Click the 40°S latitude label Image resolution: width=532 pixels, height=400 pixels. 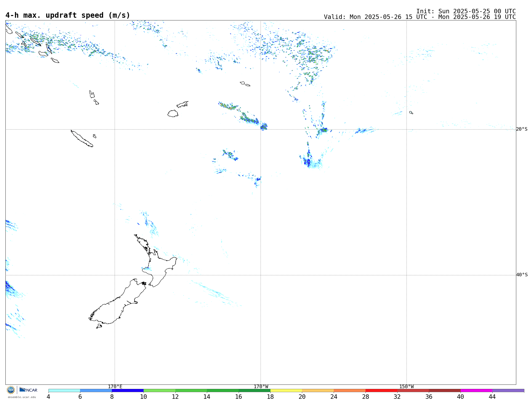[522, 275]
